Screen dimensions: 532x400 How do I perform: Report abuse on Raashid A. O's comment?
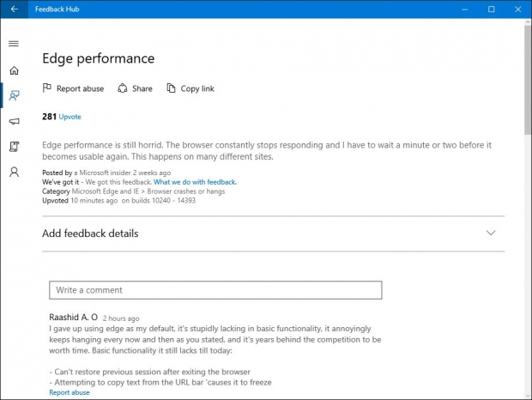[70, 392]
